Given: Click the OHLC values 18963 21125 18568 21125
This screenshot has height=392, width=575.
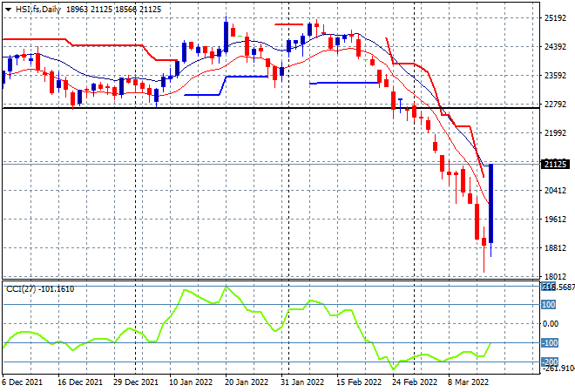Looking at the screenshot, I should [113, 10].
